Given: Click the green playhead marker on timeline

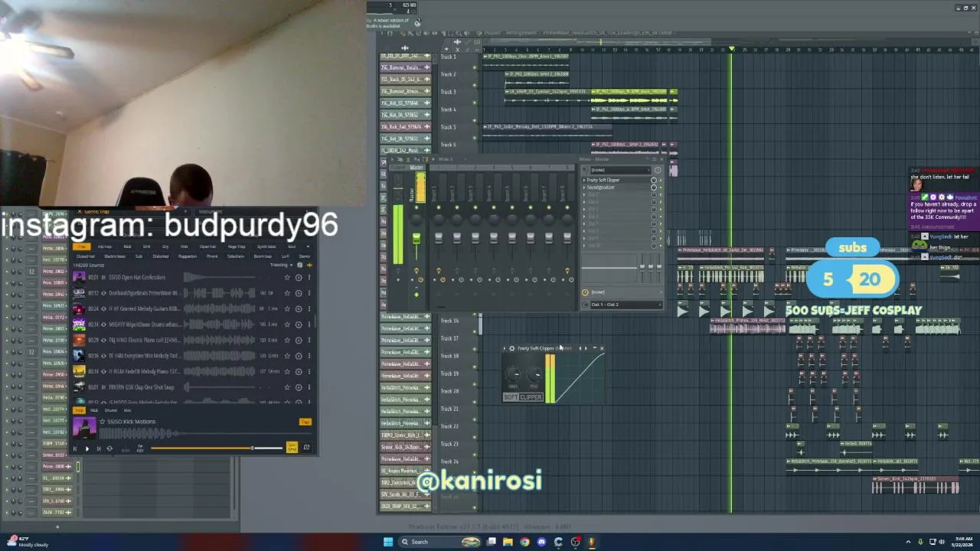Looking at the screenshot, I should (731, 49).
